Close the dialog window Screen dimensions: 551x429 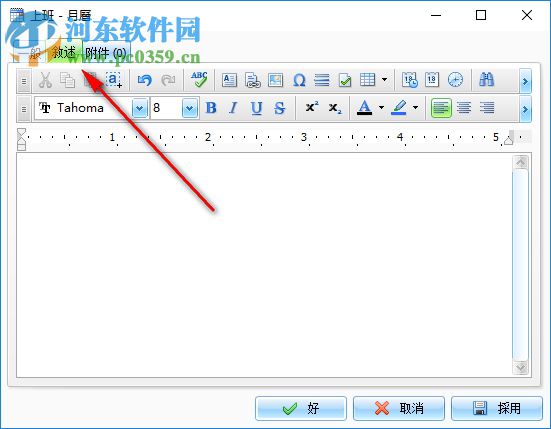[x=527, y=15]
